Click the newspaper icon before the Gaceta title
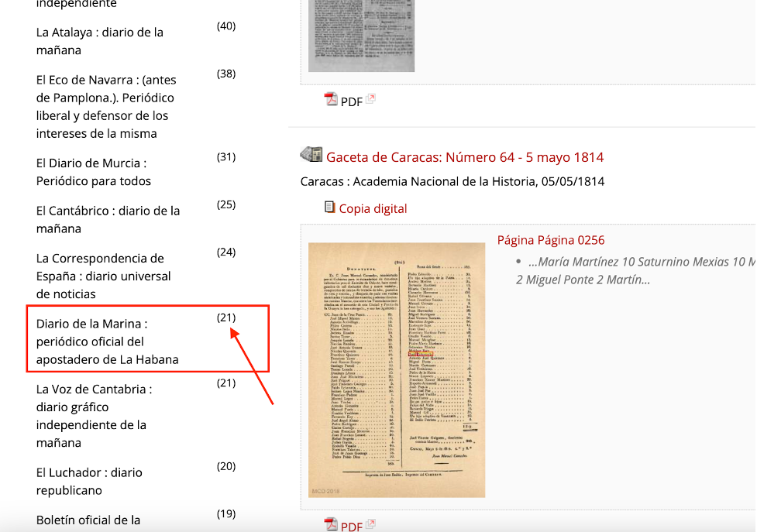Image resolution: width=757 pixels, height=532 pixels. pyautogui.click(x=311, y=153)
